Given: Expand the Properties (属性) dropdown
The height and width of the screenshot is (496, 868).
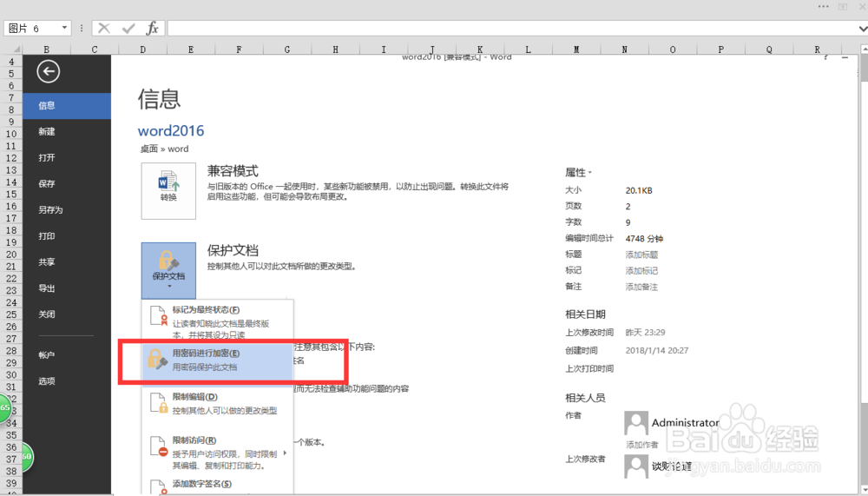Looking at the screenshot, I should click(578, 172).
